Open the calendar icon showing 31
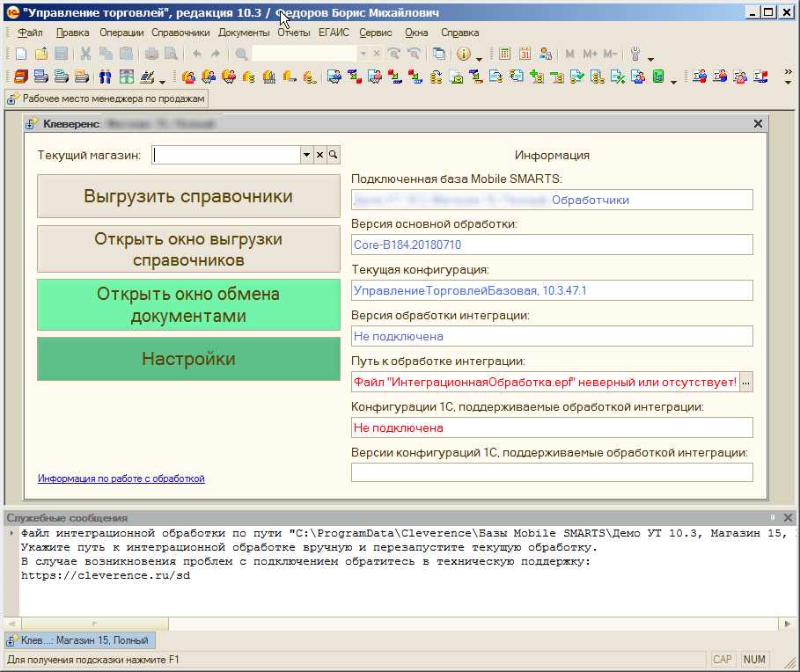Image resolution: width=800 pixels, height=672 pixels. (525, 54)
